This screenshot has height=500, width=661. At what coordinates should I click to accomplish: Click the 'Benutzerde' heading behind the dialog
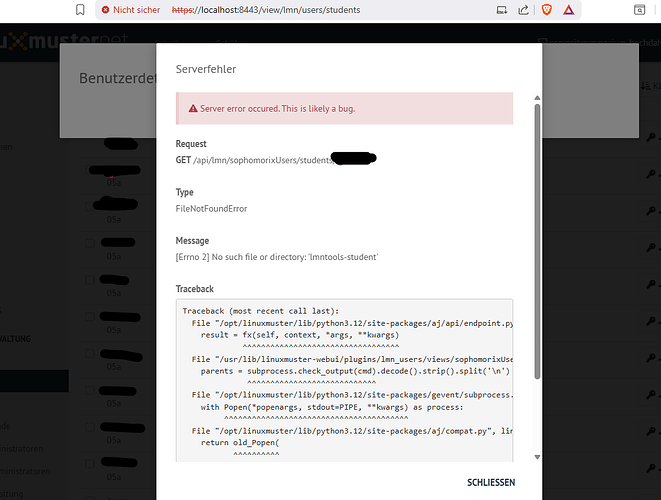click(x=118, y=78)
